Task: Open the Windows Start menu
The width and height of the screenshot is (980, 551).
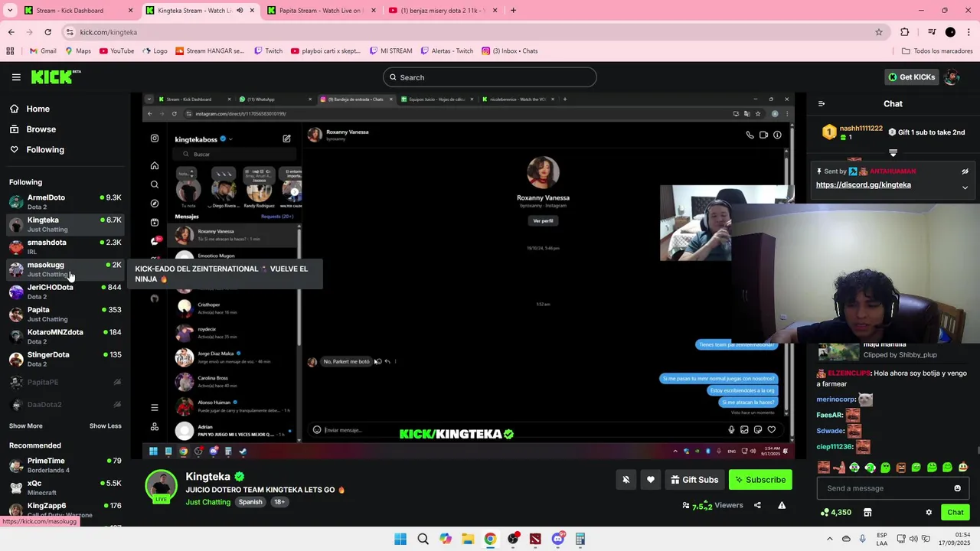Action: pos(400,539)
